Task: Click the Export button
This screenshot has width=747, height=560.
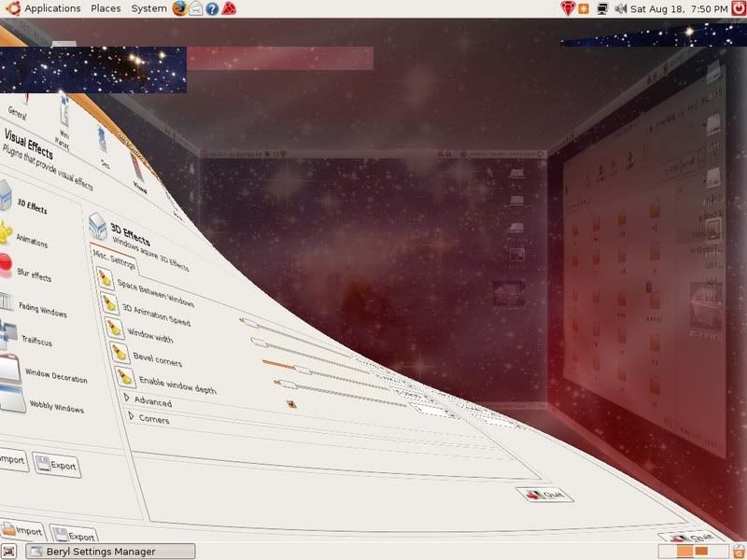Action: [x=57, y=464]
